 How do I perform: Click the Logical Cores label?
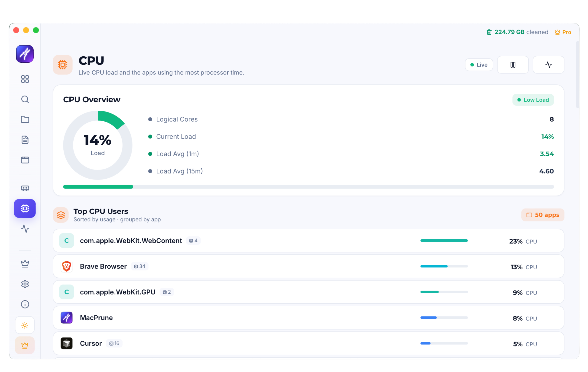click(177, 119)
